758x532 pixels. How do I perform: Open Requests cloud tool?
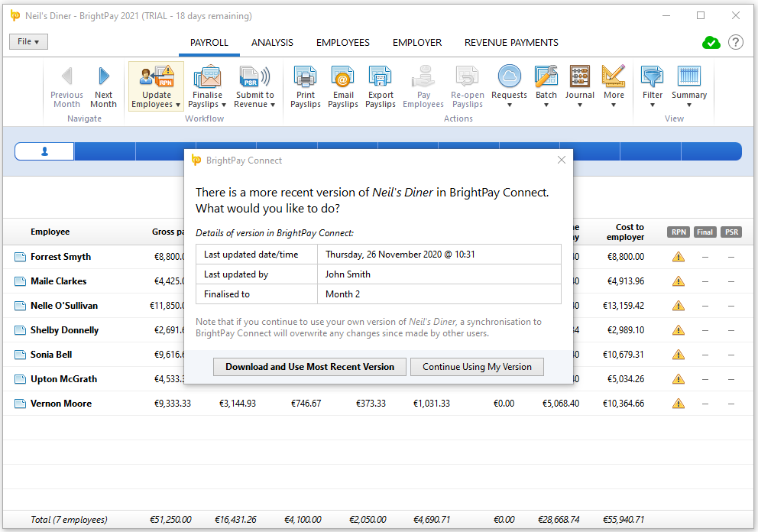(509, 86)
